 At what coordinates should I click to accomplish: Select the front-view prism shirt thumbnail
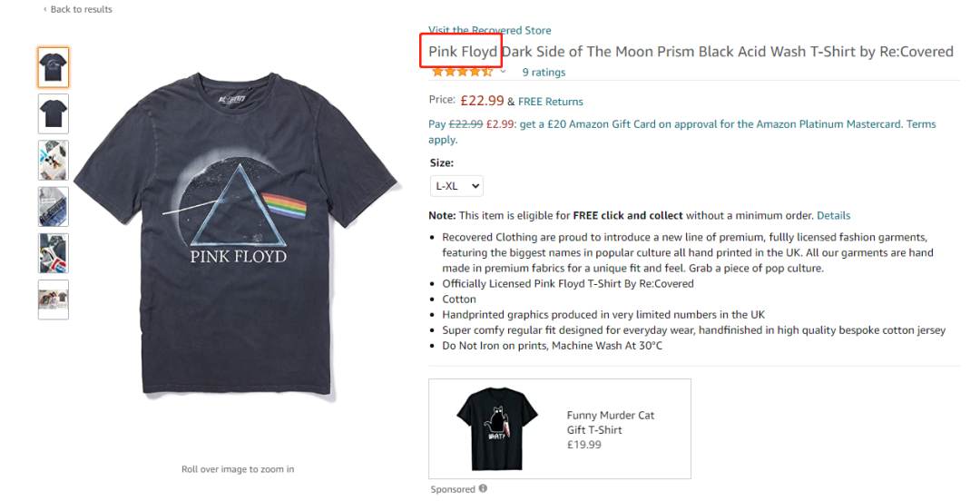click(54, 68)
